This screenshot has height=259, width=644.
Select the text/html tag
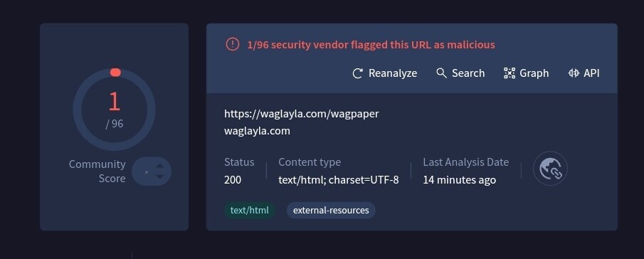tap(249, 210)
